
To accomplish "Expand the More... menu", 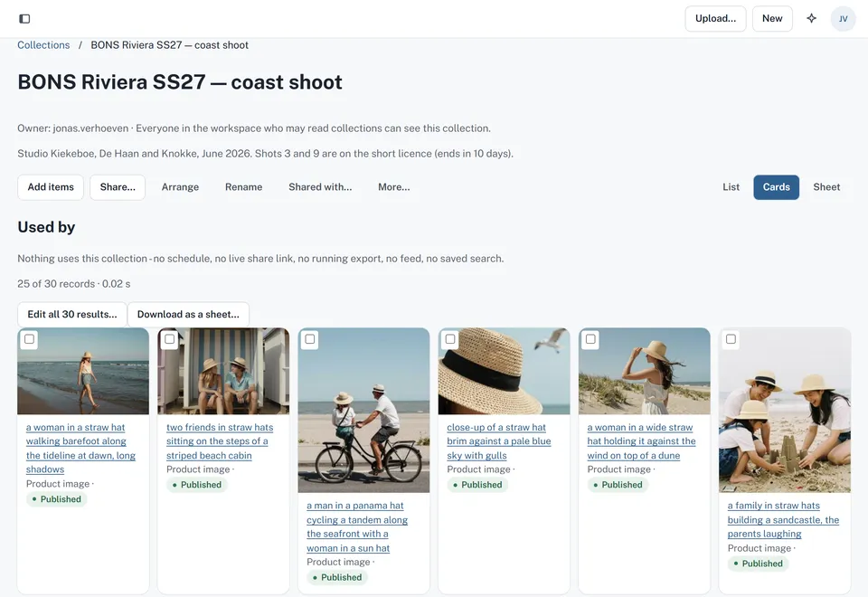I will (393, 187).
